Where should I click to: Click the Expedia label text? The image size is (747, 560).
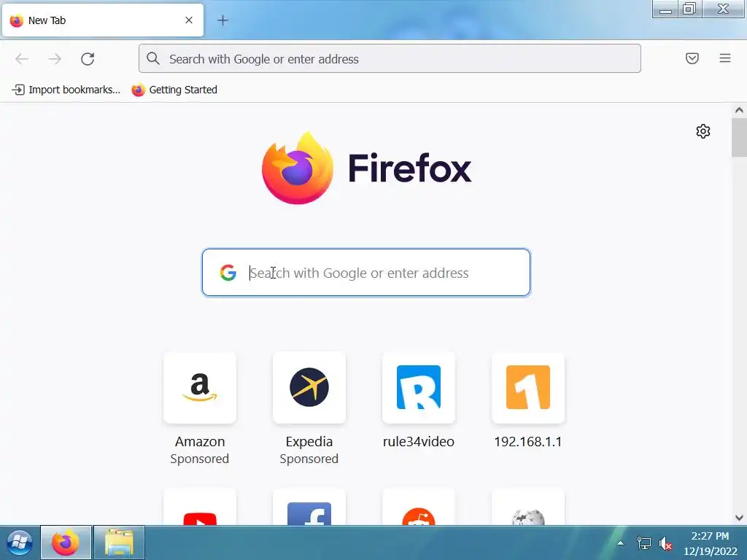pos(309,441)
